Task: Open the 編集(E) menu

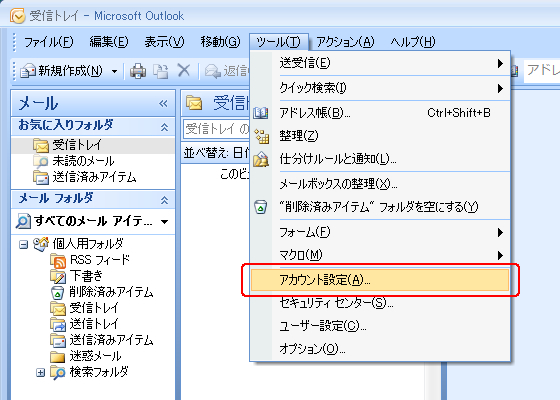Action: (x=109, y=42)
